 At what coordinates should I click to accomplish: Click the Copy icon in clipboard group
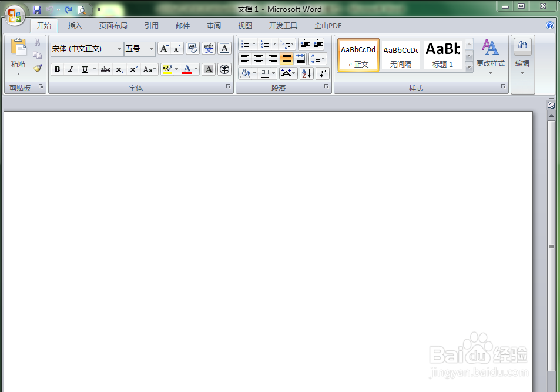[x=38, y=55]
